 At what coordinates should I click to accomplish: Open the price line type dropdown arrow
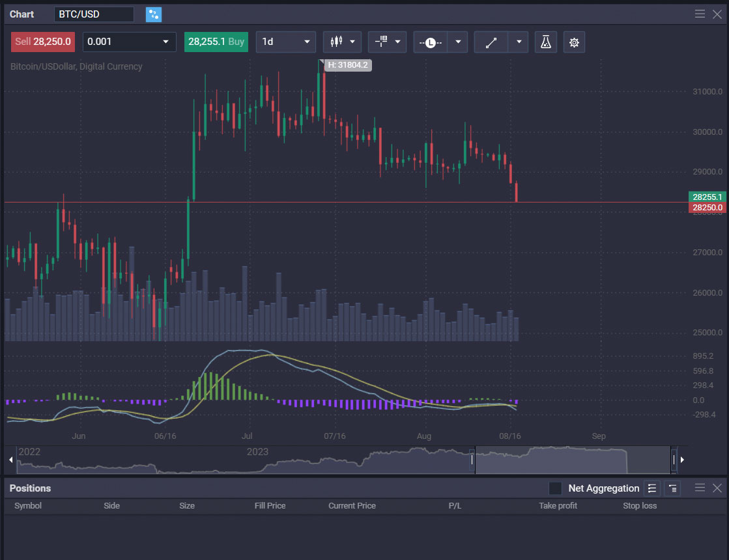click(458, 42)
